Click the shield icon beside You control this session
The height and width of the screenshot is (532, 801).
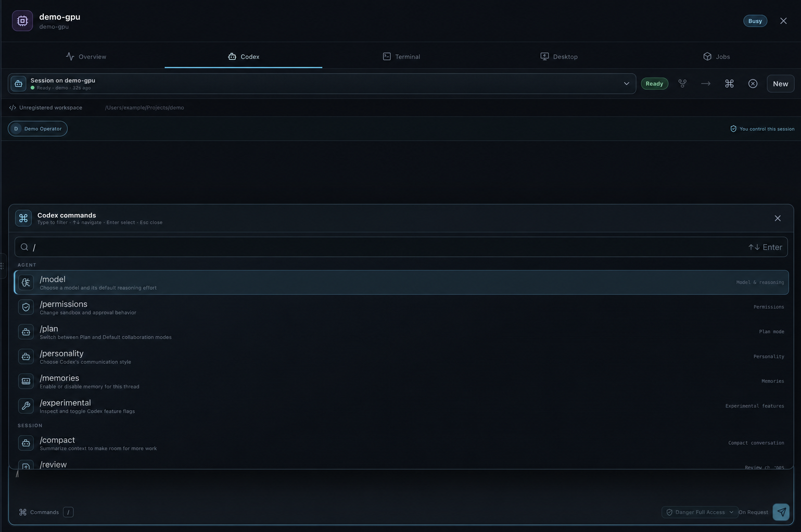733,129
